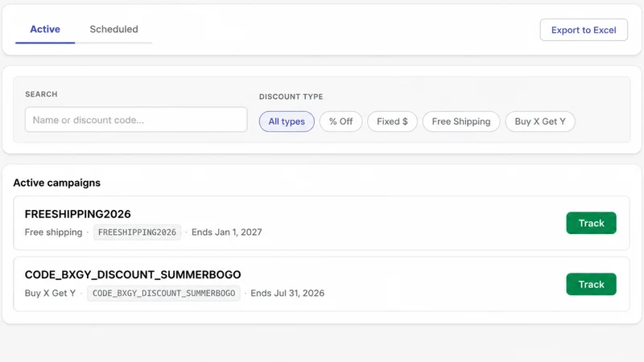Click the DISCOUNT TYPE label
The image size is (644, 362).
pos(291,97)
